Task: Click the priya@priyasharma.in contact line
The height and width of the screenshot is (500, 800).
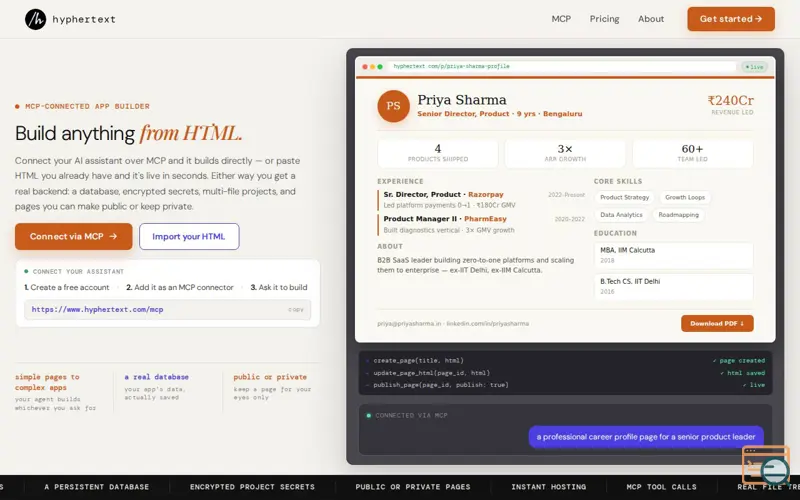Action: 453,323
